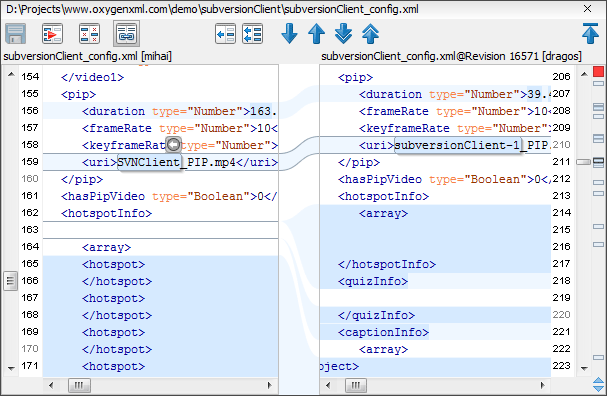Place the cursor in SVNClient_PIP.mp4 uri line

(x=161, y=162)
